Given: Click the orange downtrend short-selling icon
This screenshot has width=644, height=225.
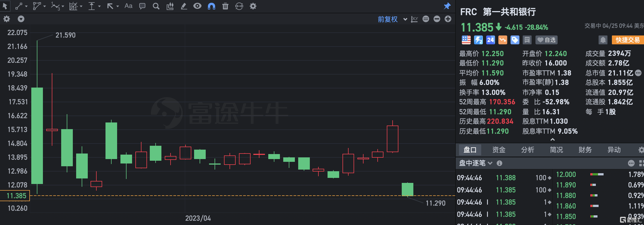Looking at the screenshot, I should pyautogui.click(x=503, y=40).
